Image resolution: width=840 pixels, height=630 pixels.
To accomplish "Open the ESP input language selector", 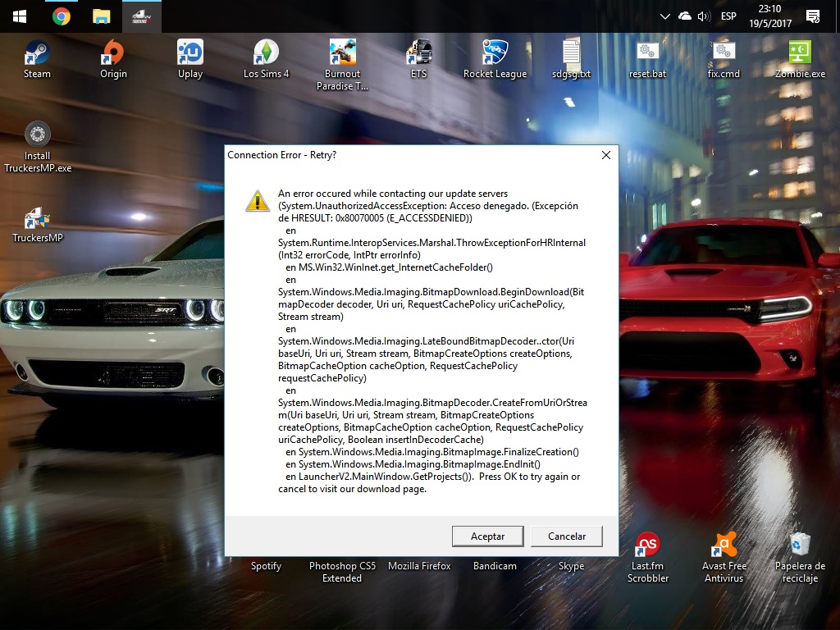I will click(x=728, y=16).
